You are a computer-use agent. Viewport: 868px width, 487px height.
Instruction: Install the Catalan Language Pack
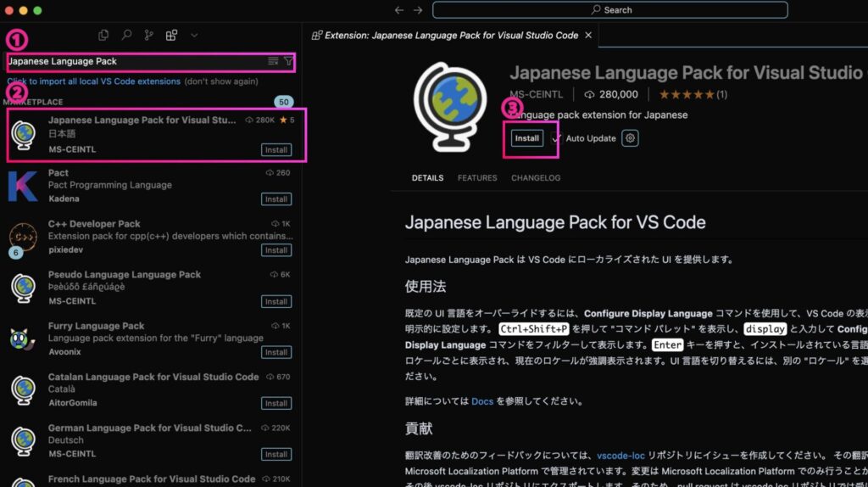pyautogui.click(x=276, y=403)
